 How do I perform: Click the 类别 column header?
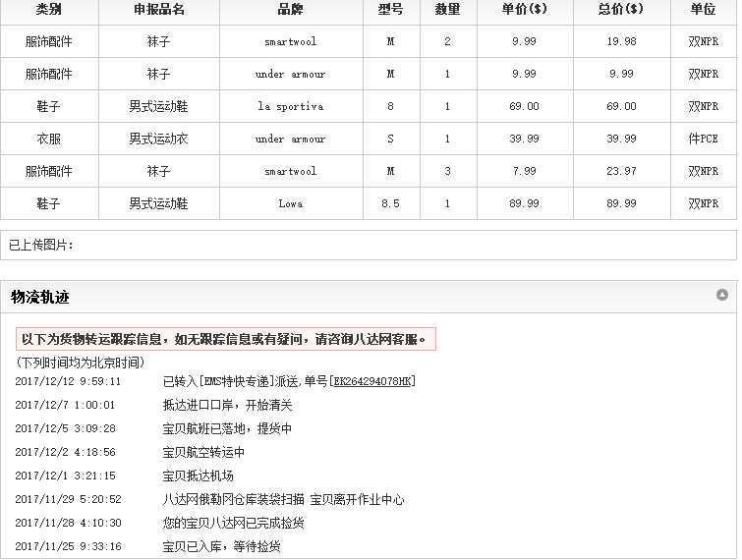[x=48, y=9]
